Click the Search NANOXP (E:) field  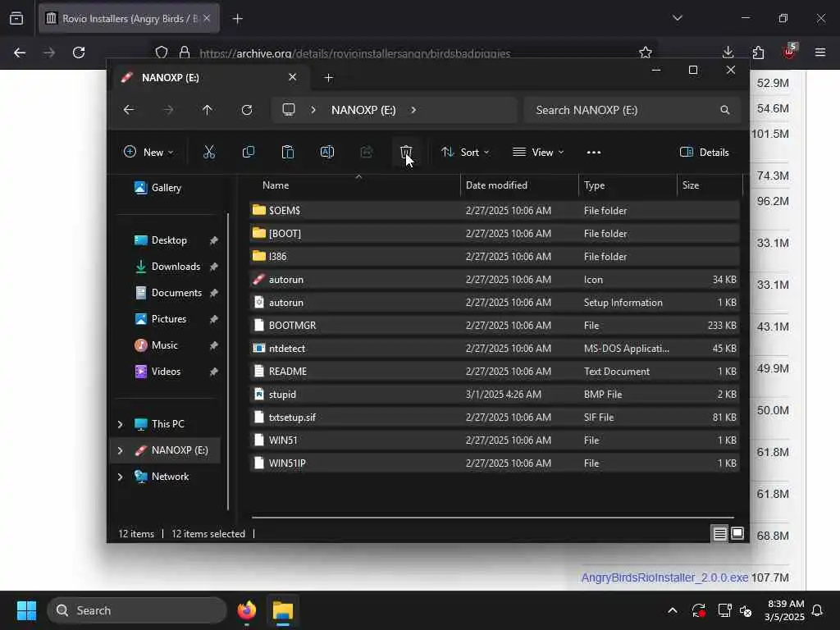(632, 110)
